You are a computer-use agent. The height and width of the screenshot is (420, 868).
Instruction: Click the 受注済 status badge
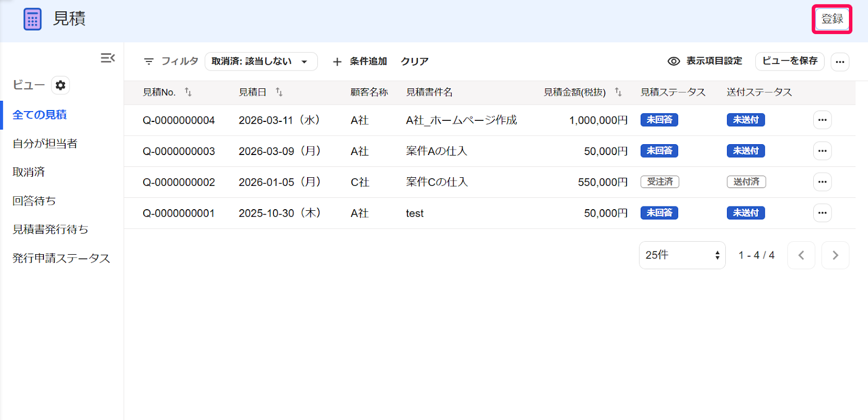tap(660, 182)
